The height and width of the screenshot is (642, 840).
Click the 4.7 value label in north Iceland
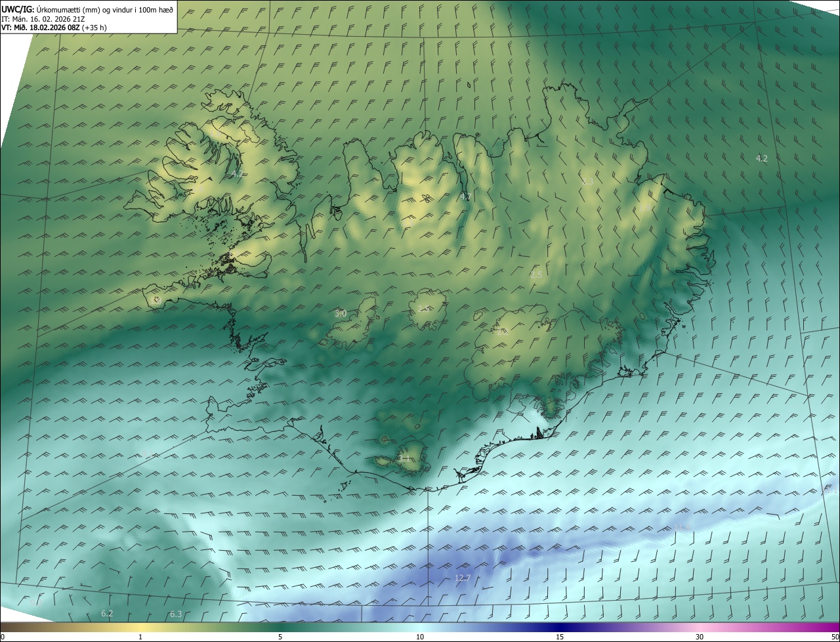pos(466,197)
